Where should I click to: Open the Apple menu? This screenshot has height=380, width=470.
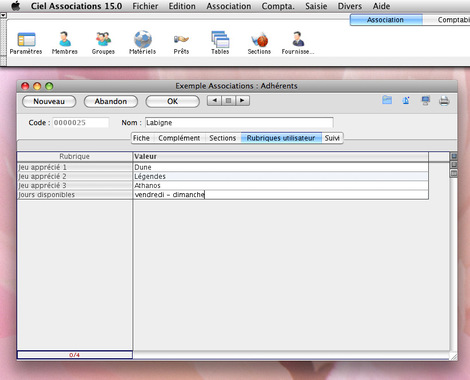pyautogui.click(x=16, y=6)
